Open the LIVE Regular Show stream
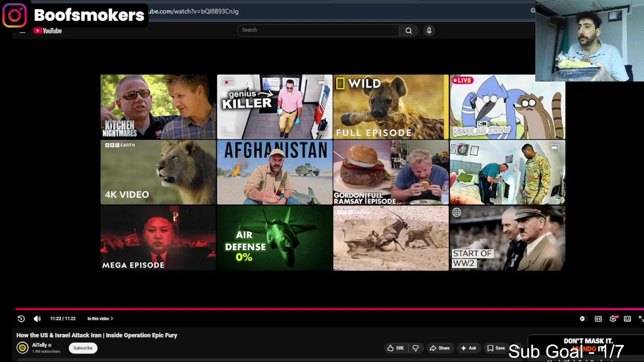644x362 pixels. [x=507, y=107]
